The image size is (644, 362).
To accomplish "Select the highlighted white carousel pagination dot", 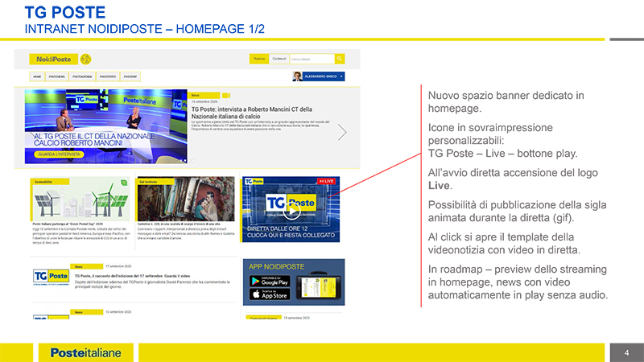I will click(185, 160).
